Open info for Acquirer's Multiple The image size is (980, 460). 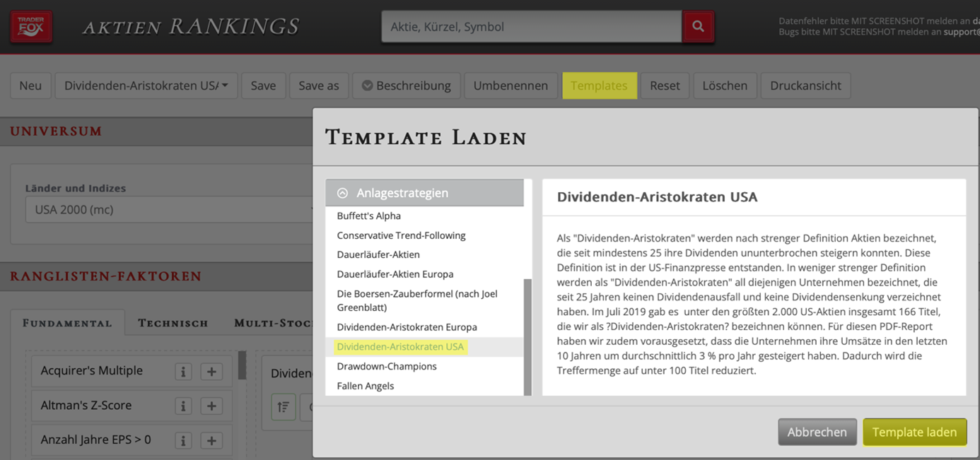(x=183, y=372)
